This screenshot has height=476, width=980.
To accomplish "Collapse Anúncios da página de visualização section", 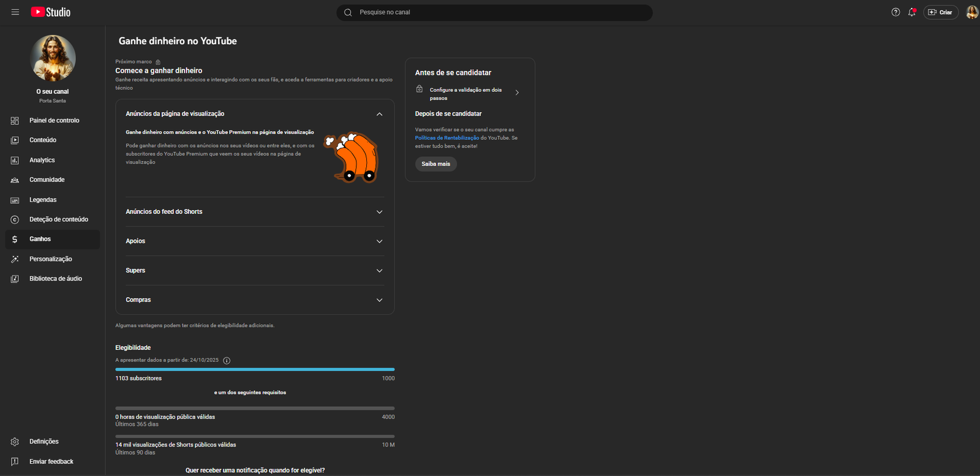I will tap(379, 114).
